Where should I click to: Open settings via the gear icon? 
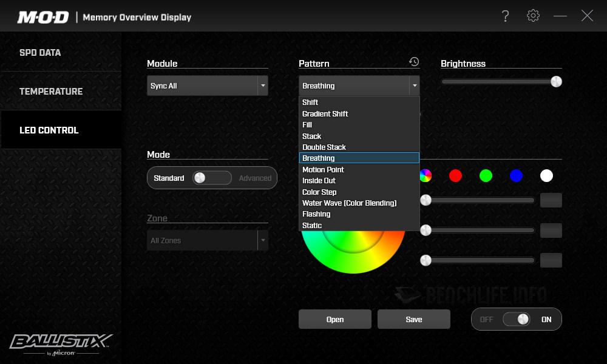pyautogui.click(x=533, y=16)
